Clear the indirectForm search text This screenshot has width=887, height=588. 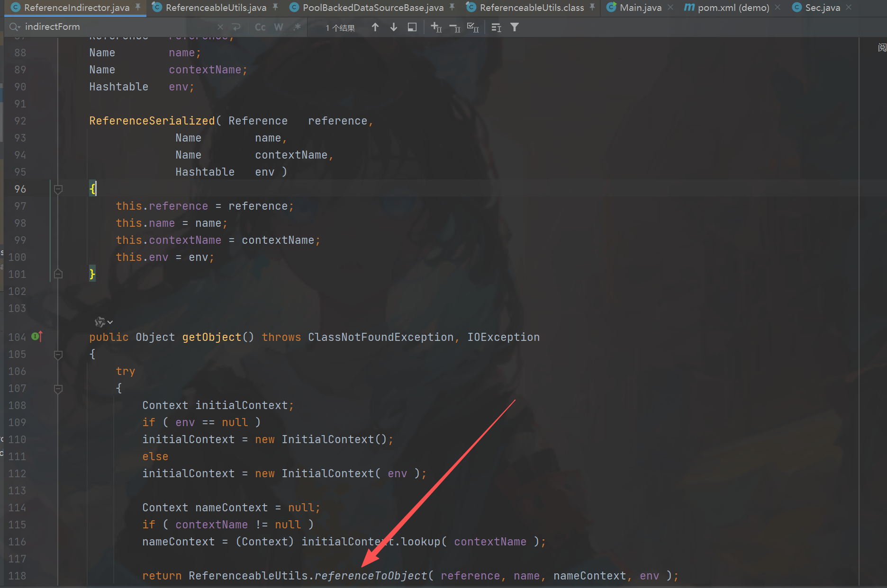point(220,27)
